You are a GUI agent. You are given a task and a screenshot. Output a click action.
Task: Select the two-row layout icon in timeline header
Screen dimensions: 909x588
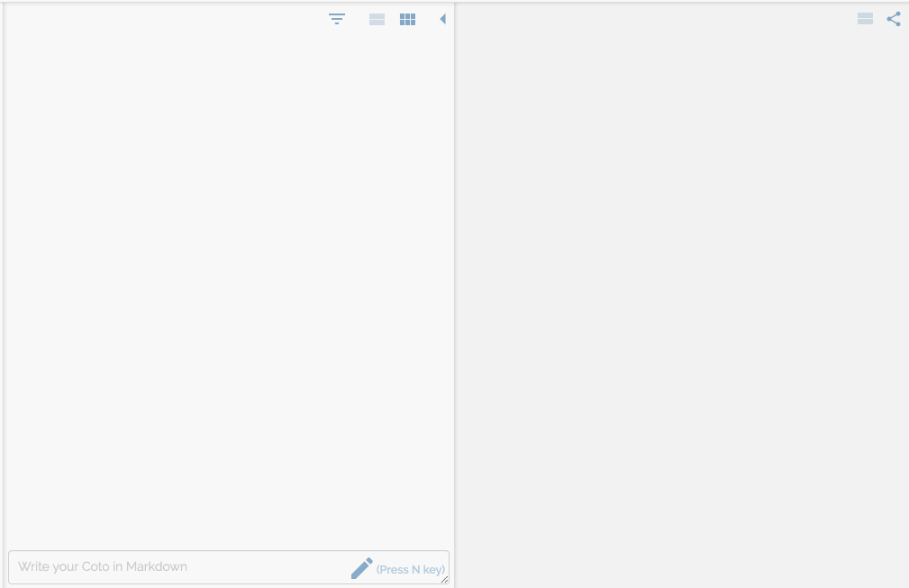coord(377,19)
